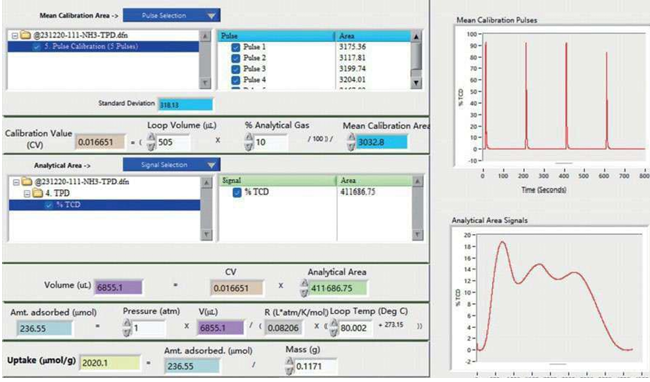Click the Mean Calibration Pulses chart

click(552, 97)
